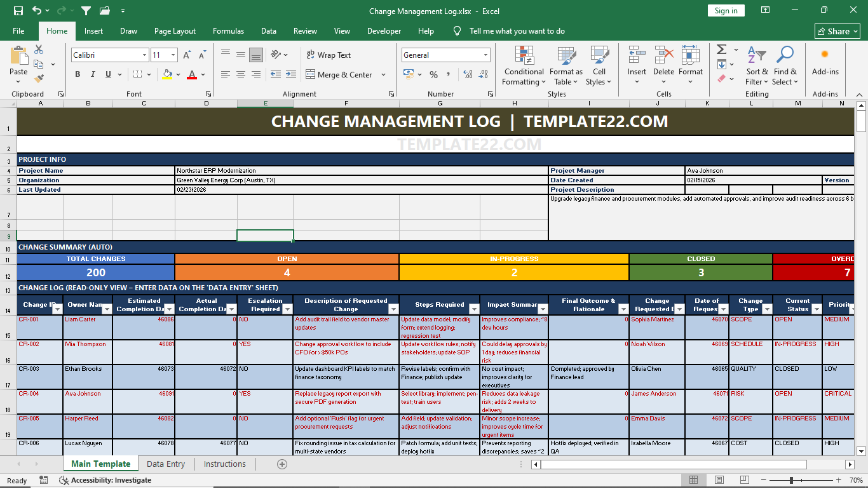The image size is (868, 489).
Task: Click Tell me what you want to do
Action: [517, 31]
